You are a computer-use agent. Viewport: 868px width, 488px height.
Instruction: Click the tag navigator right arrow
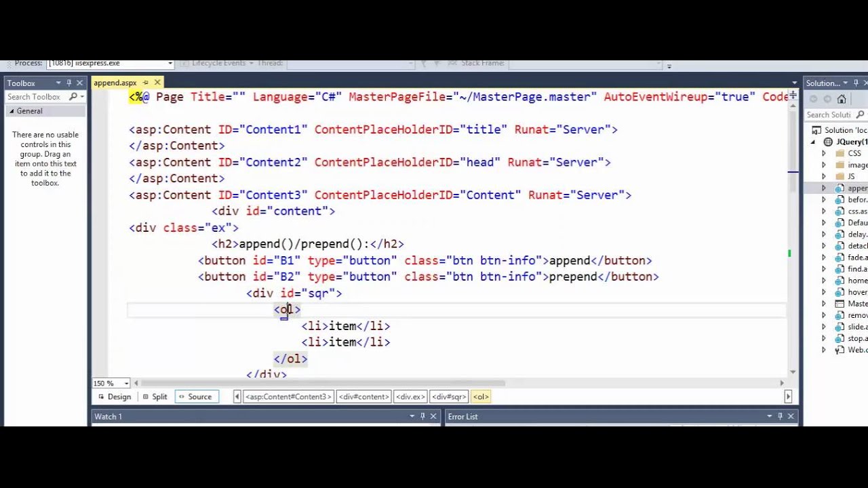tap(787, 396)
